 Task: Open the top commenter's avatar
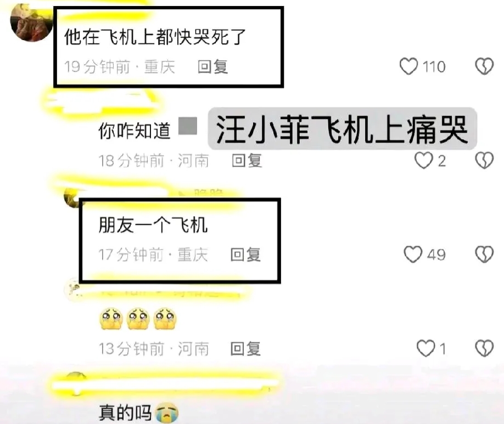pos(31,22)
